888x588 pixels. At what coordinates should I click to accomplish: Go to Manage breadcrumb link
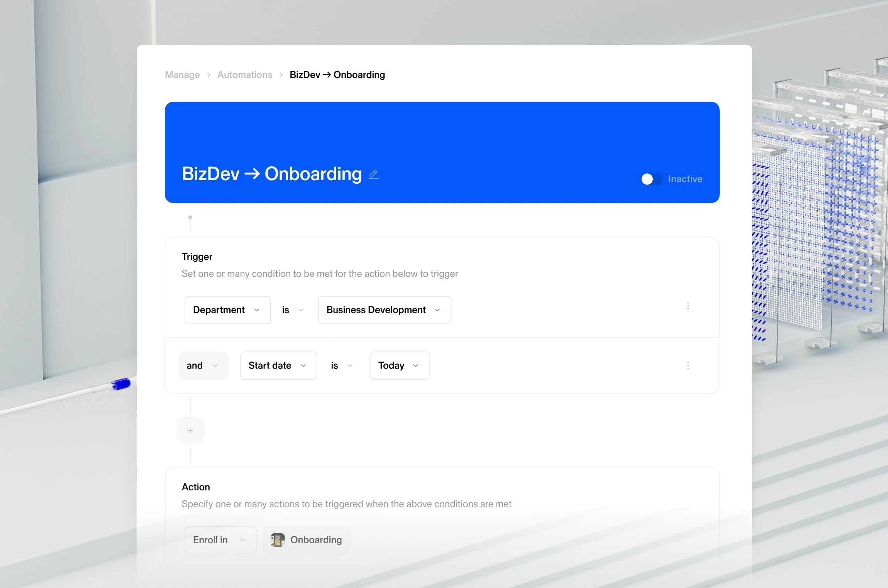point(182,75)
